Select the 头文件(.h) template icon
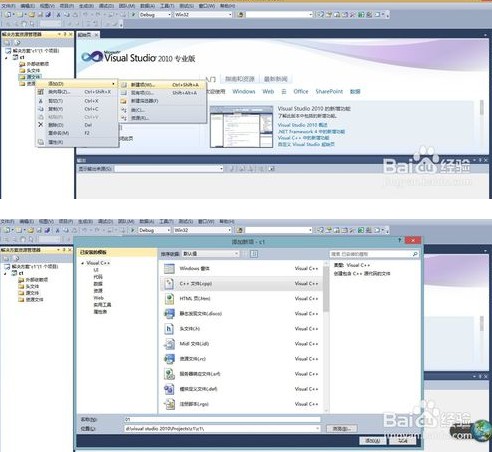 coord(169,329)
